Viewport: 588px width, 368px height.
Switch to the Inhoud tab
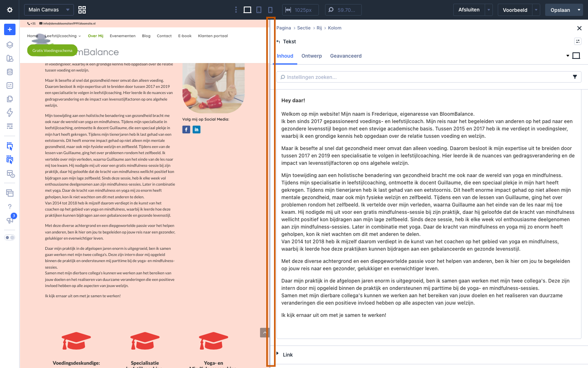click(285, 56)
